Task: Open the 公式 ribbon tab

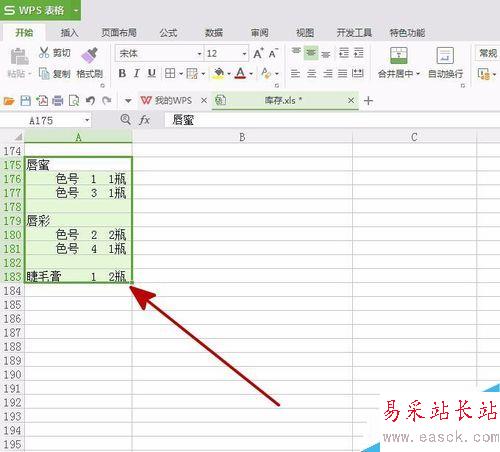Action: click(x=168, y=33)
